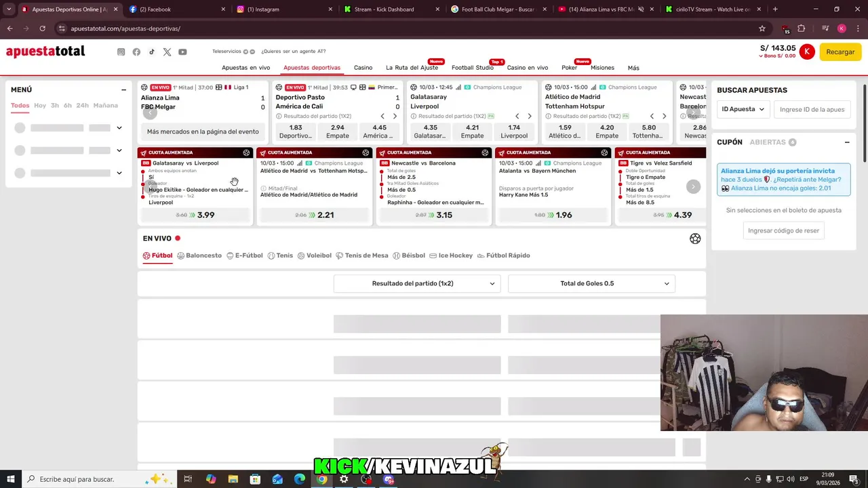Open the X (Twitter) icon in site header
This screenshot has height=488, width=868.
167,52
